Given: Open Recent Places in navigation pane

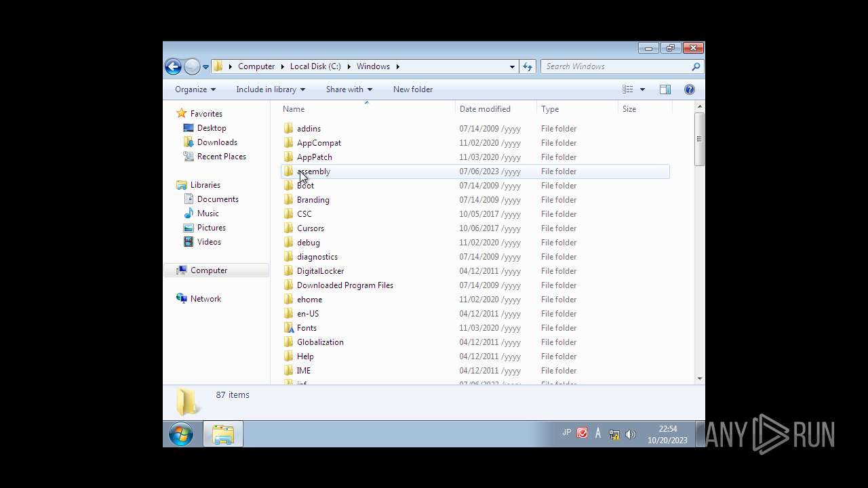Looking at the screenshot, I should 221,157.
